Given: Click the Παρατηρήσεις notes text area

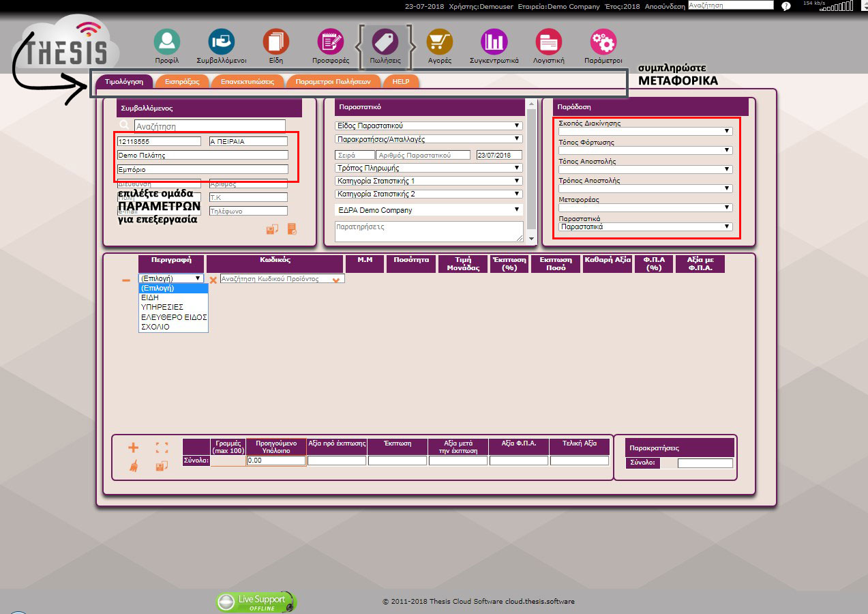Looking at the screenshot, I should point(428,231).
